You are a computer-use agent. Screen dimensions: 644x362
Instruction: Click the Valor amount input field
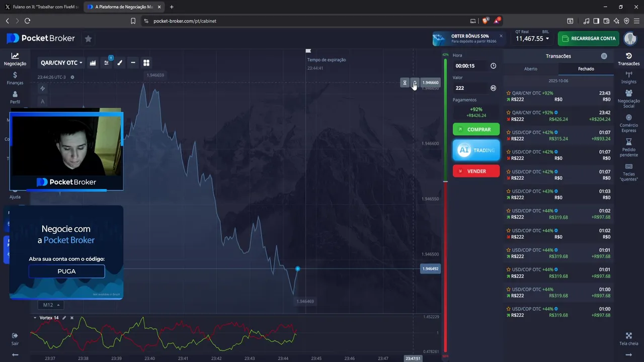pyautogui.click(x=470, y=88)
